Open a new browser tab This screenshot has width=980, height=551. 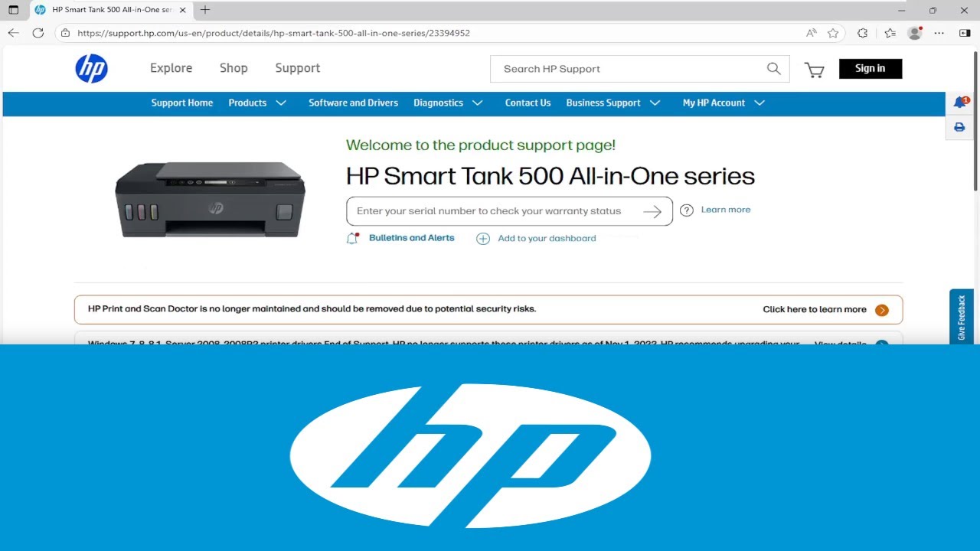tap(205, 10)
